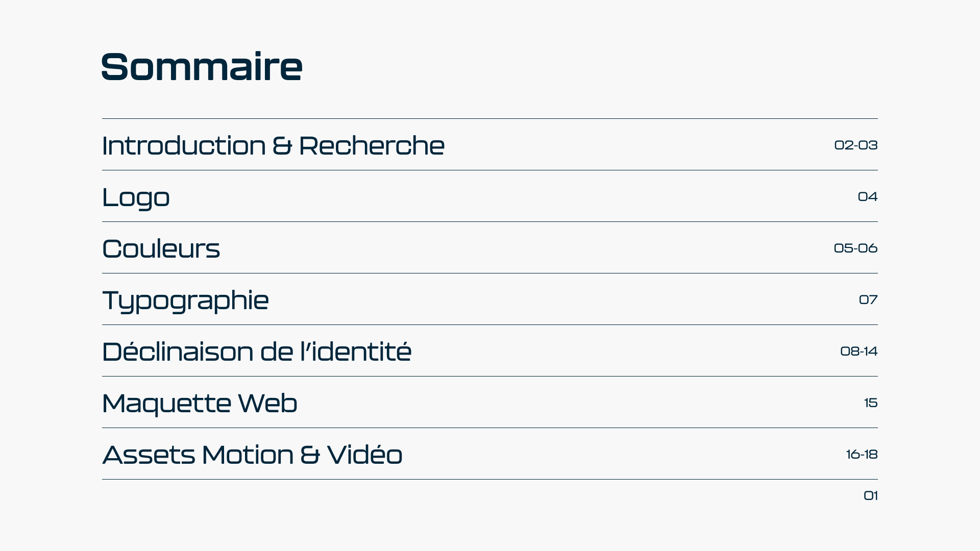Click the divider line below Assets Motion & Vidéo
This screenshot has width=980, height=551.
point(490,479)
